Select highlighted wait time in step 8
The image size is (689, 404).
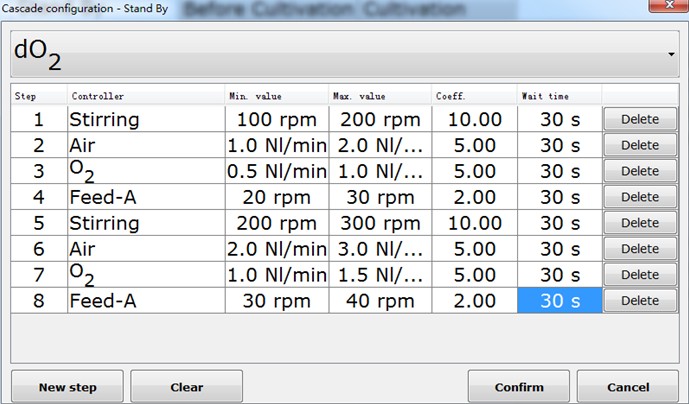[x=559, y=300]
